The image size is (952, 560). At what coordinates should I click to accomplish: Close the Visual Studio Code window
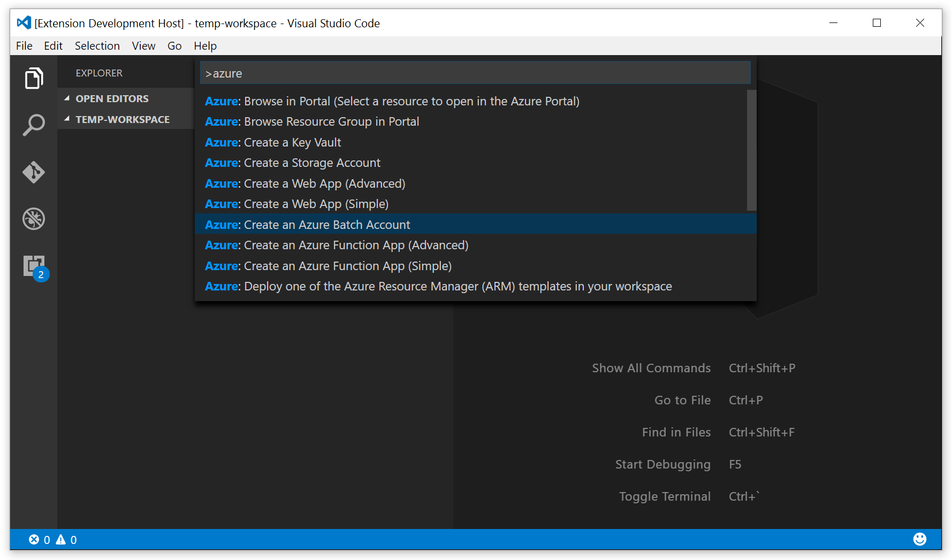[920, 22]
